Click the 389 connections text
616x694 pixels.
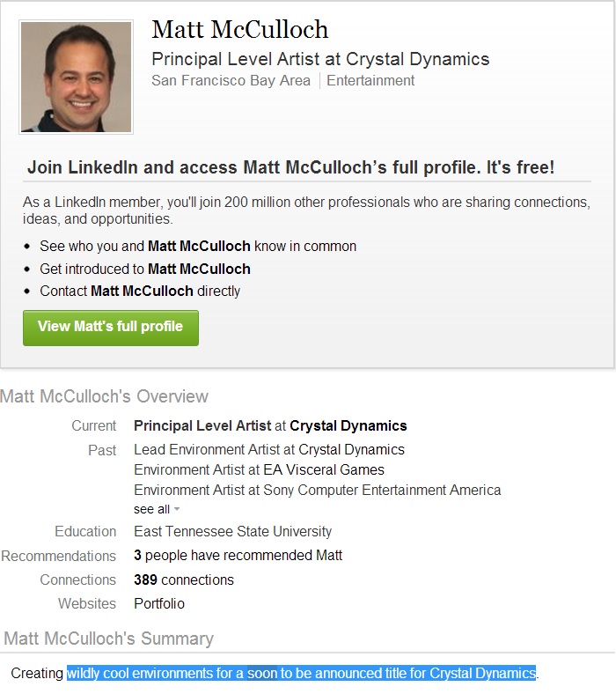tap(184, 580)
